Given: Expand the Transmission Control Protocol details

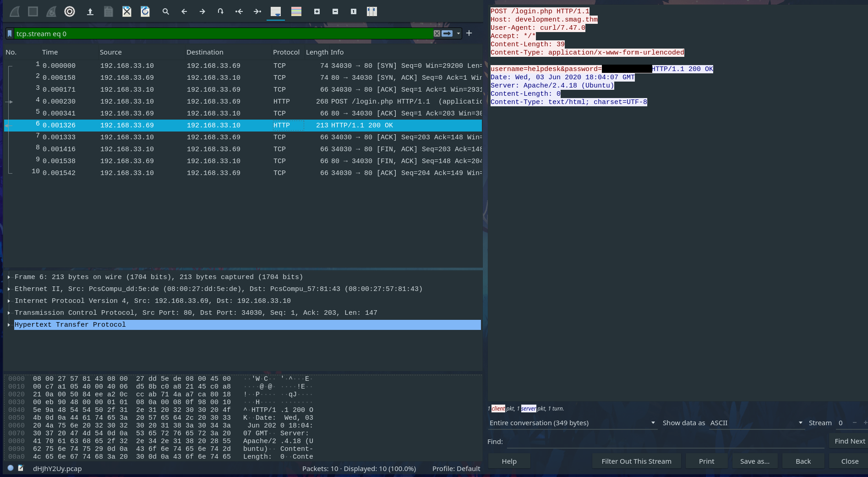Looking at the screenshot, I should [9, 313].
